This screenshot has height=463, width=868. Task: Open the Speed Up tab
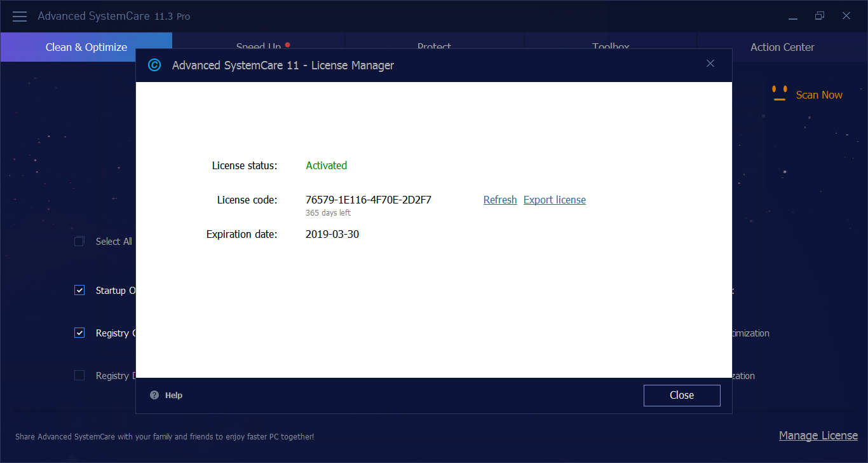[259, 41]
